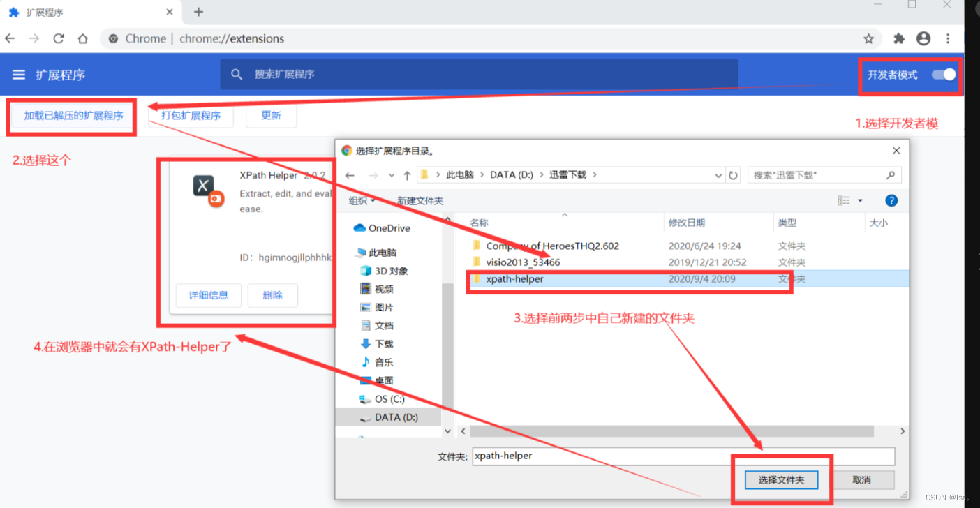Click the bookmark star in the address bar
The width and height of the screenshot is (980, 508).
click(x=868, y=38)
